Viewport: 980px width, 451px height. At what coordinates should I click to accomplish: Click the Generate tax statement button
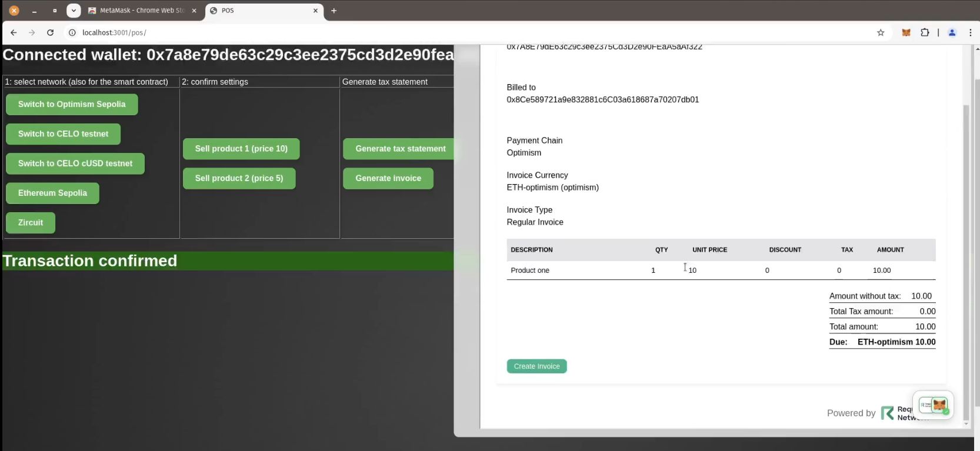point(400,149)
